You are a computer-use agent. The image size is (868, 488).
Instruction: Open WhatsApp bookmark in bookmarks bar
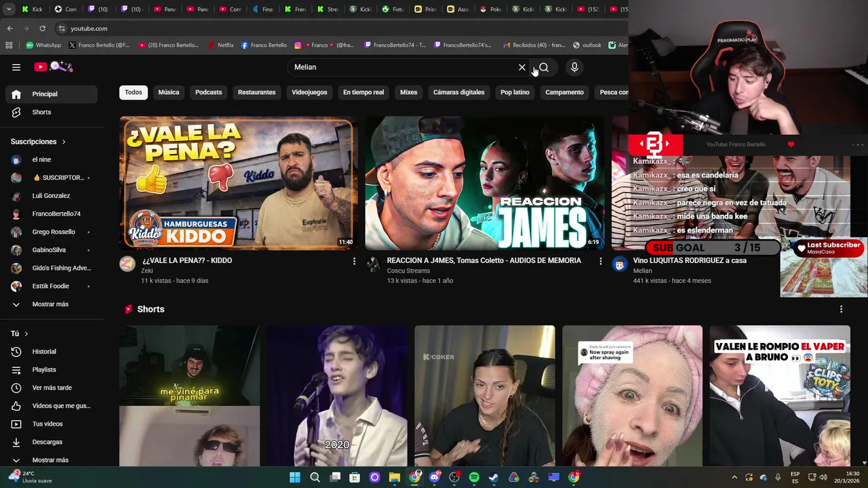[x=43, y=45]
